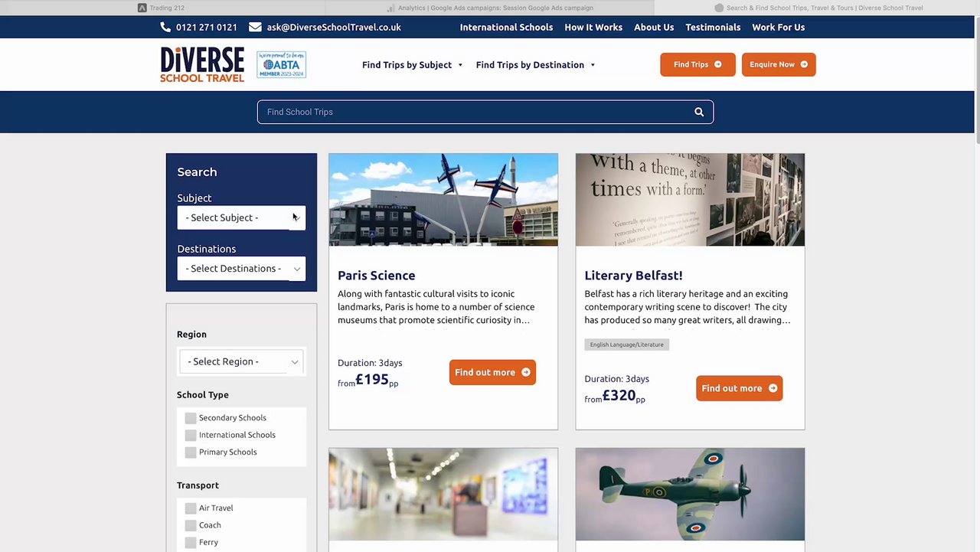
Task: Enable the Coach transport checkbox
Action: 191,525
